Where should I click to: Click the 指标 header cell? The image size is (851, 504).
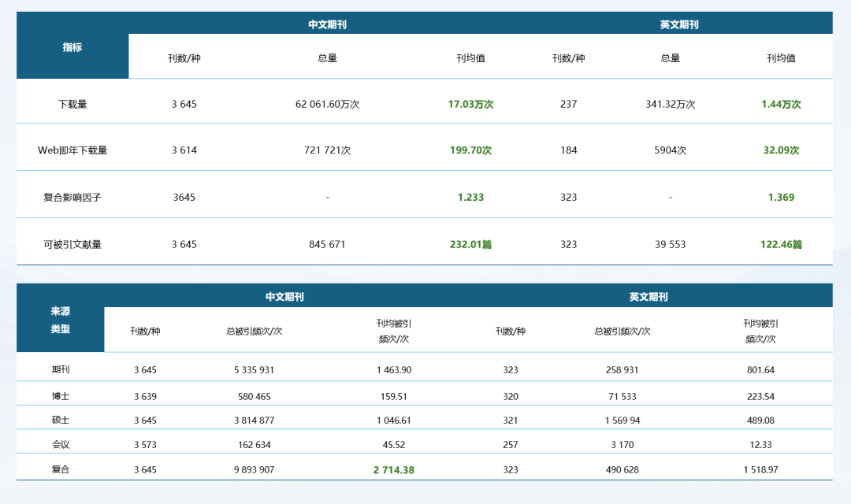[72, 47]
